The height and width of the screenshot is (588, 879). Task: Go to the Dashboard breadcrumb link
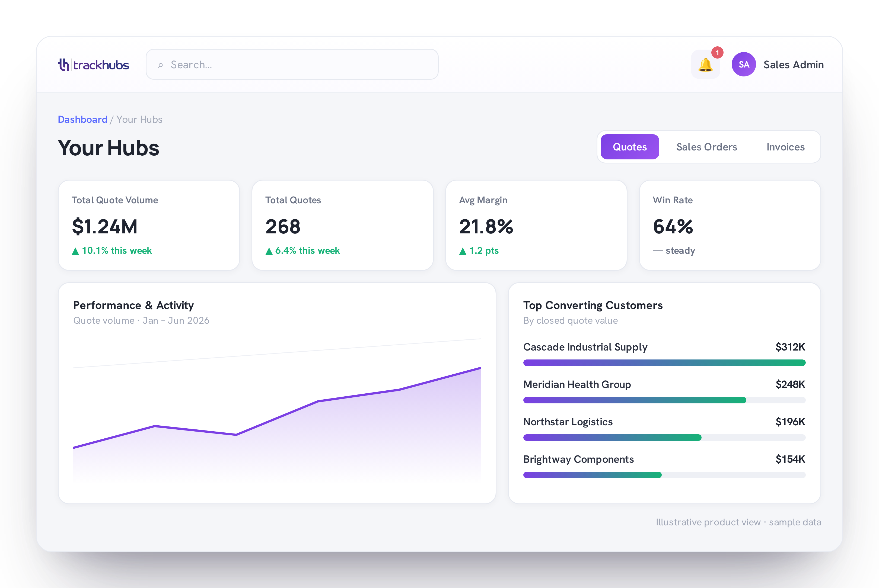click(82, 119)
